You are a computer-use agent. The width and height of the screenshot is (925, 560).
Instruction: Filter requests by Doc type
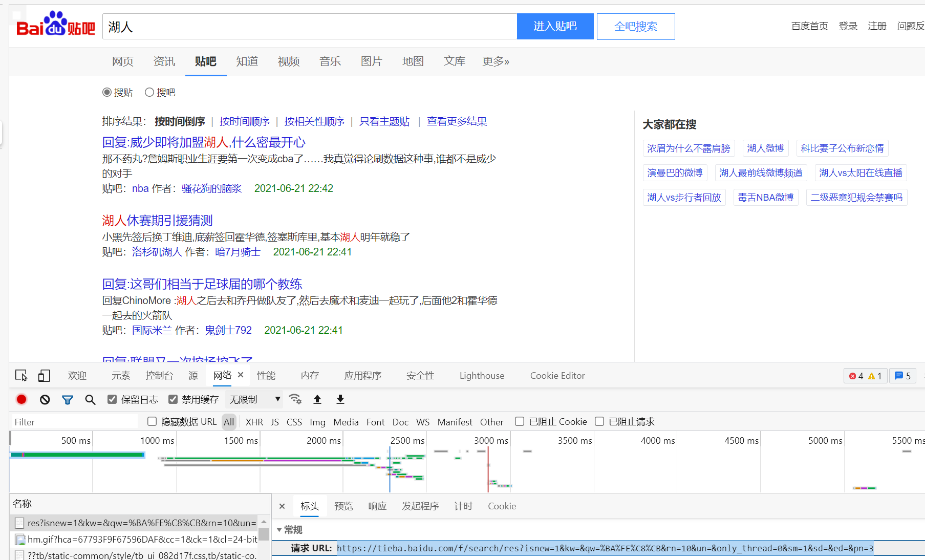pos(400,422)
